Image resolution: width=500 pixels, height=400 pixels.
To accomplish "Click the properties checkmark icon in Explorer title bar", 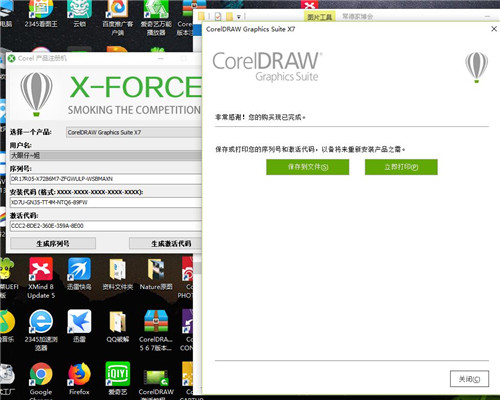I will pyautogui.click(x=218, y=16).
